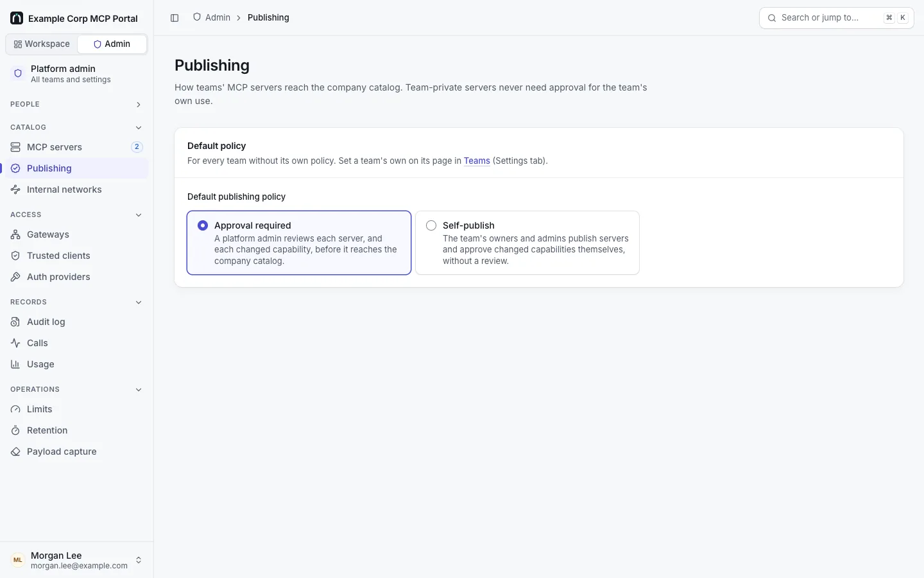Image resolution: width=924 pixels, height=578 pixels.
Task: Toggle the sidebar panel icon
Action: (175, 18)
